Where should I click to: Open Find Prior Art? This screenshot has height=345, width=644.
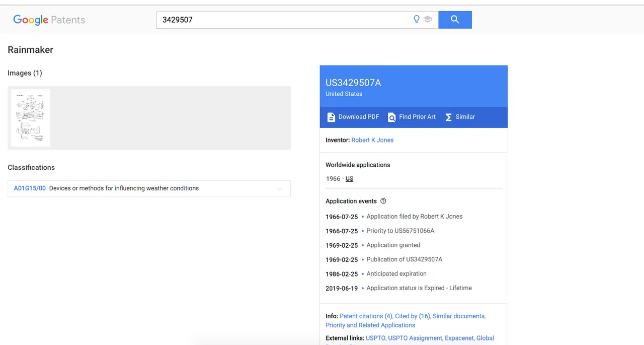pyautogui.click(x=417, y=117)
